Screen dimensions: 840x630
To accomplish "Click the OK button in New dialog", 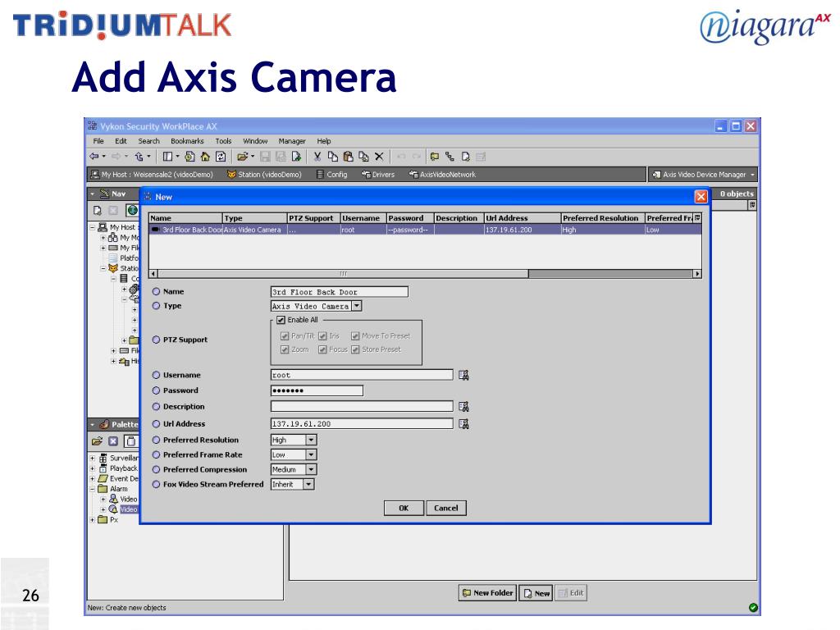I will click(x=404, y=508).
